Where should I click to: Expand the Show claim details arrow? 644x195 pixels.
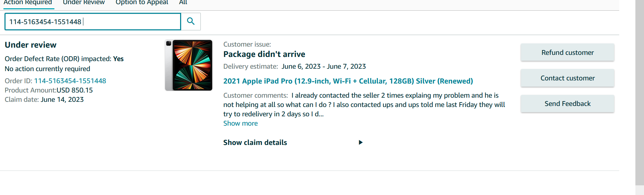[x=361, y=142]
